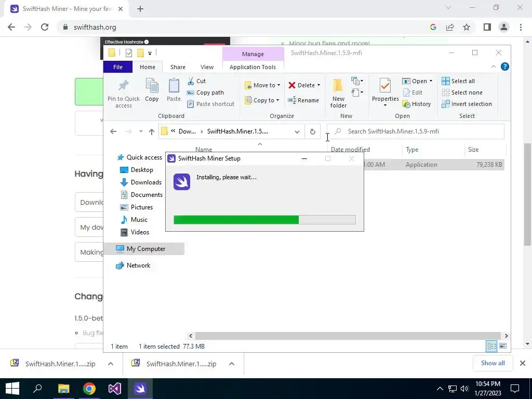Click the Copy ribbon icon
The height and width of the screenshot is (399, 532).
point(152,86)
